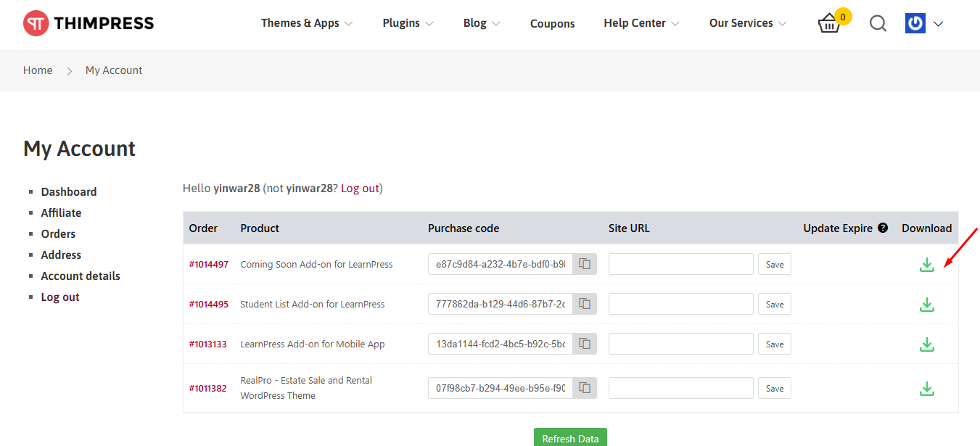Focus Site URL field for RealPro theme
980x446 pixels.
pyautogui.click(x=681, y=388)
